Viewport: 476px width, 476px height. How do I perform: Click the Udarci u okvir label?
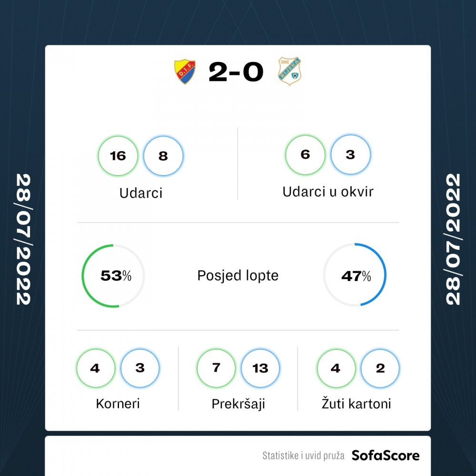click(328, 192)
